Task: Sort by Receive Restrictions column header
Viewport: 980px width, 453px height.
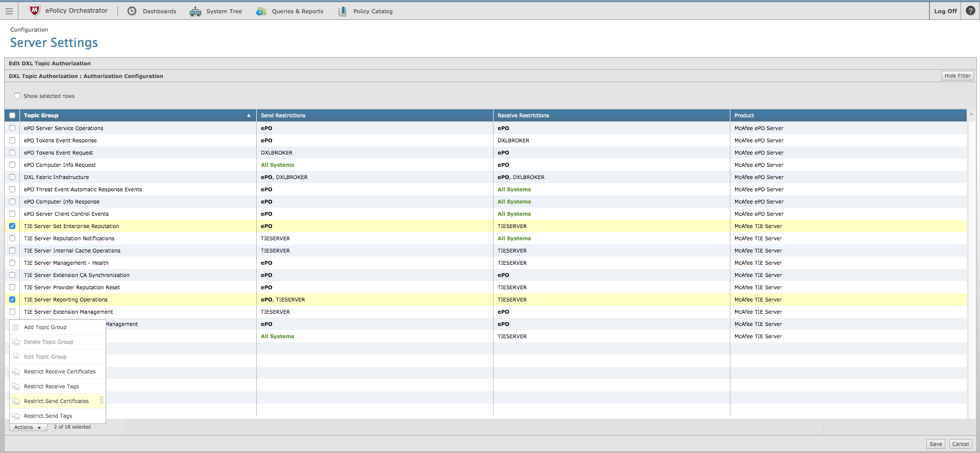Action: coord(611,115)
